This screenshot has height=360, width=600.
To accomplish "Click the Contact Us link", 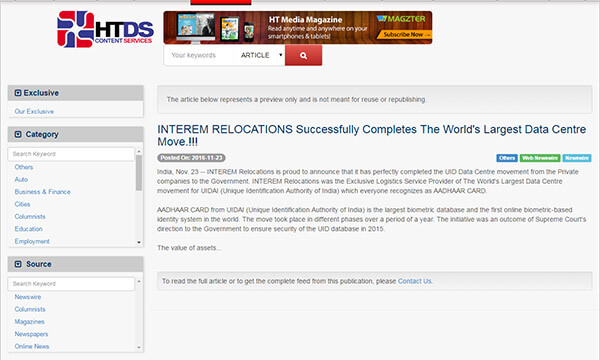I will (x=415, y=281).
